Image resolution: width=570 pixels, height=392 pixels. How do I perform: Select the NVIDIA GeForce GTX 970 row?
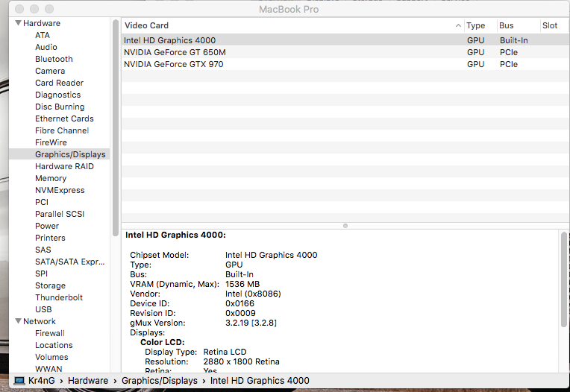pyautogui.click(x=345, y=64)
